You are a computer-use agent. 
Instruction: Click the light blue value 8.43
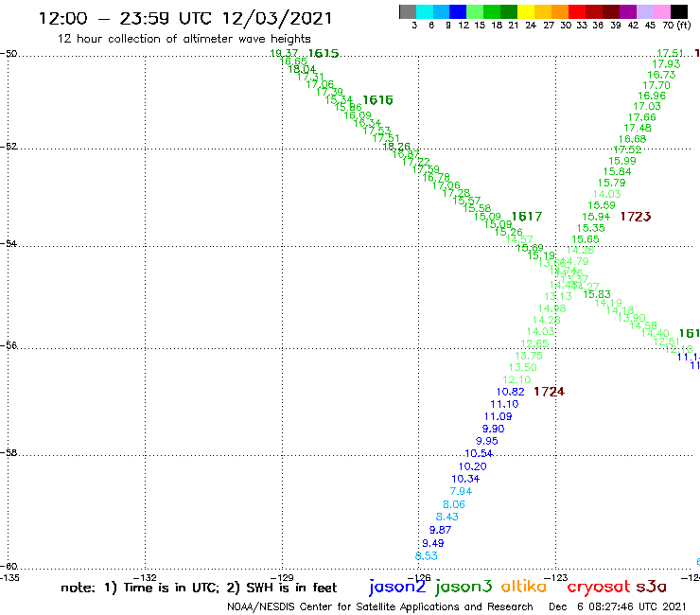click(x=446, y=517)
